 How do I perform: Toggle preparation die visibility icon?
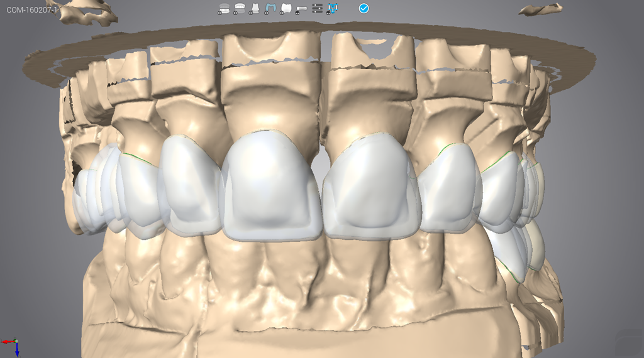pyautogui.click(x=255, y=9)
